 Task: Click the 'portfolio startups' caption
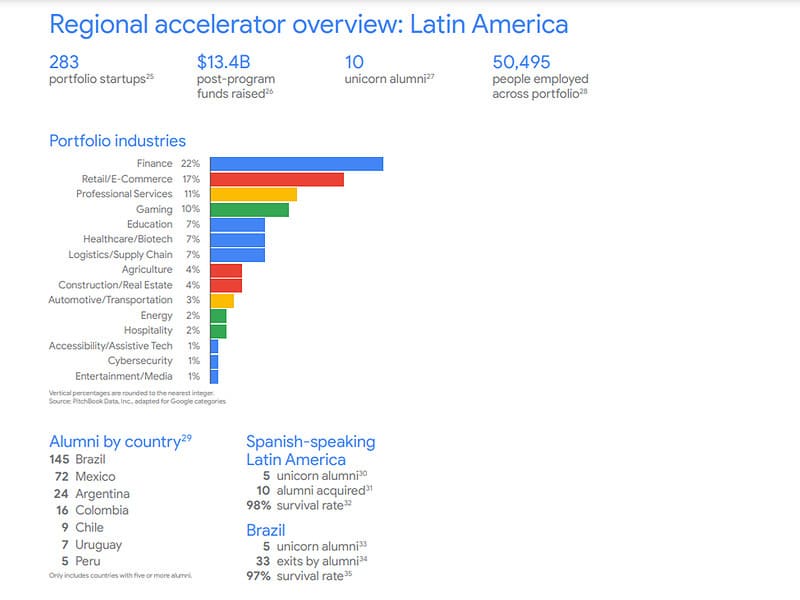(101, 79)
